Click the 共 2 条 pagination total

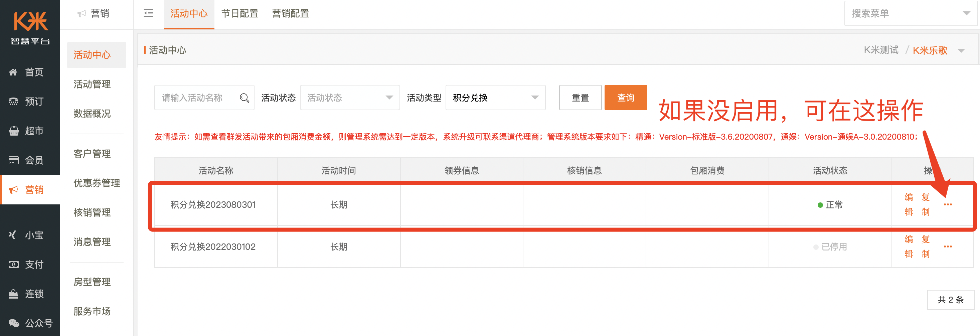[950, 300]
